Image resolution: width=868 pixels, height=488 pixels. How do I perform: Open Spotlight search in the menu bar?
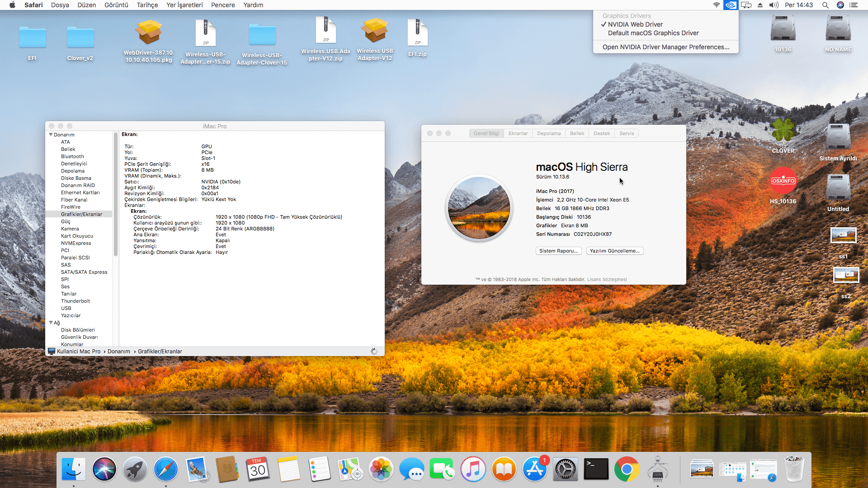[825, 5]
